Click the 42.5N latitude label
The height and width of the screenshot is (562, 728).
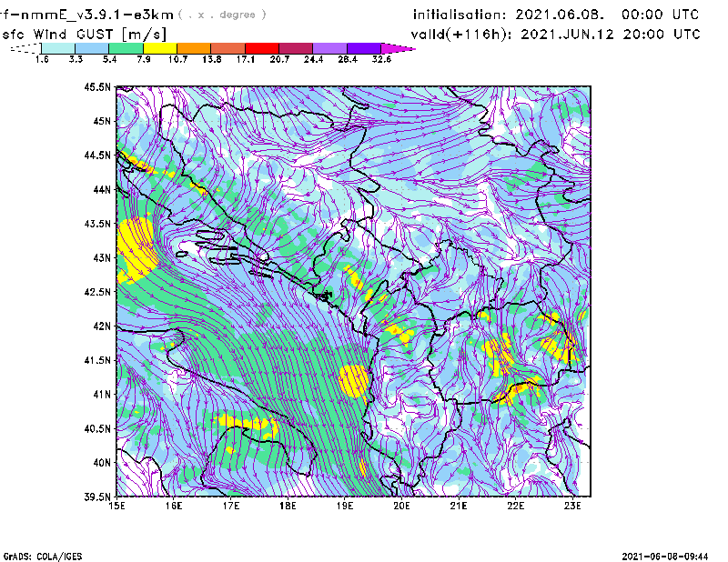pyautogui.click(x=97, y=292)
